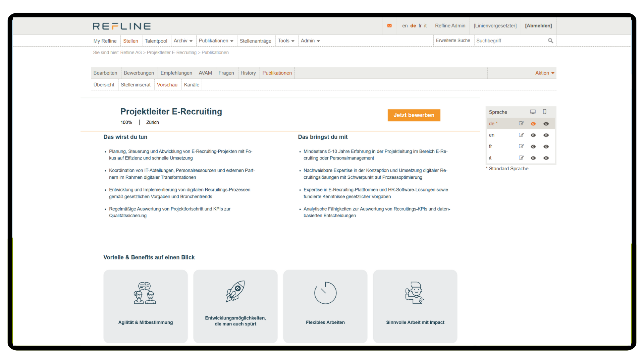The image size is (644, 362).
Task: Click the search magnifier icon
Action: click(550, 41)
